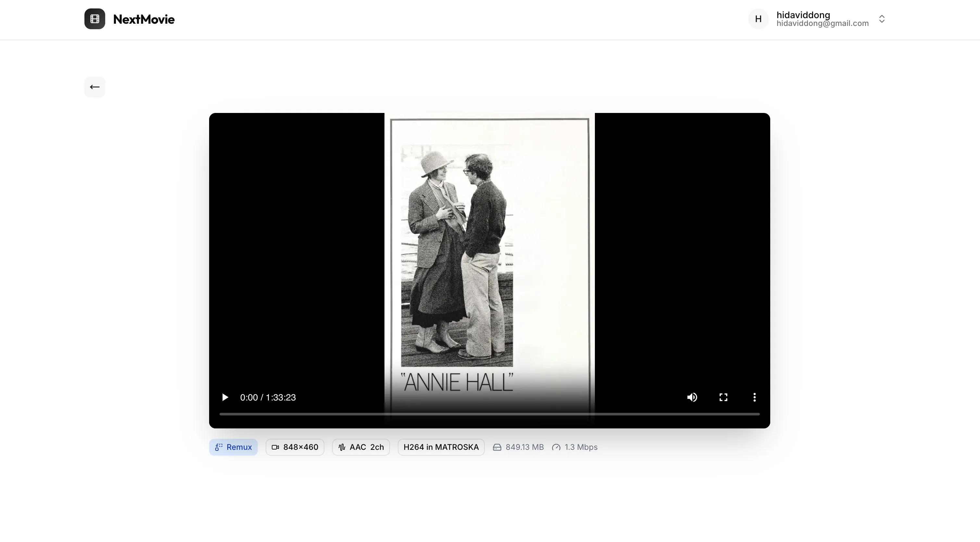This screenshot has height=542, width=980.
Task: Play the Annie Hall video
Action: click(x=225, y=398)
